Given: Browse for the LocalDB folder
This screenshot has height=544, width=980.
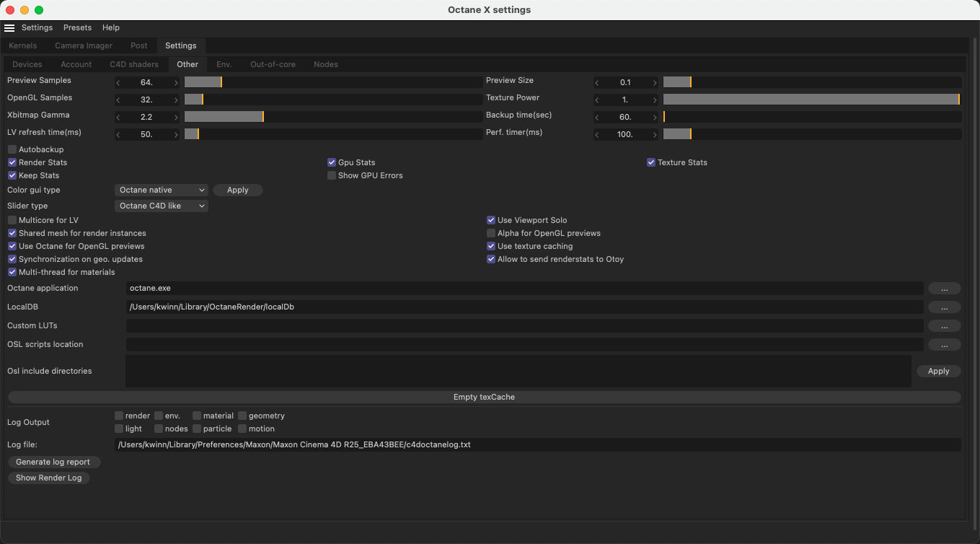Looking at the screenshot, I should (944, 307).
